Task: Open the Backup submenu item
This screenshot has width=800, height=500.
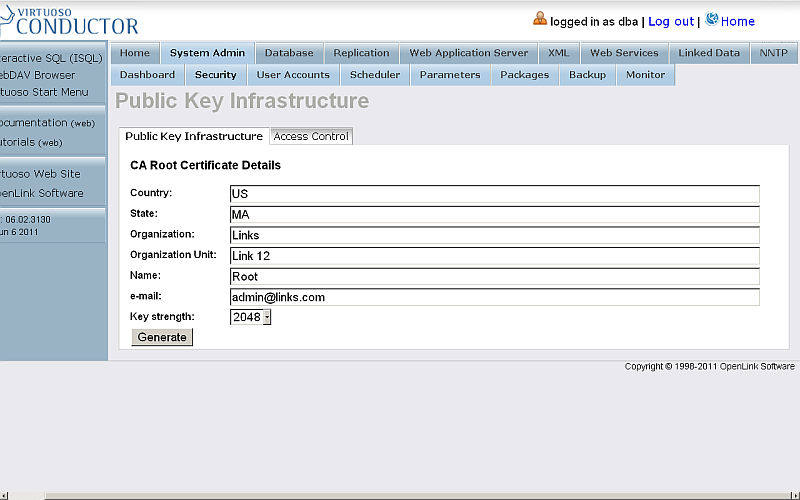Action: 587,75
